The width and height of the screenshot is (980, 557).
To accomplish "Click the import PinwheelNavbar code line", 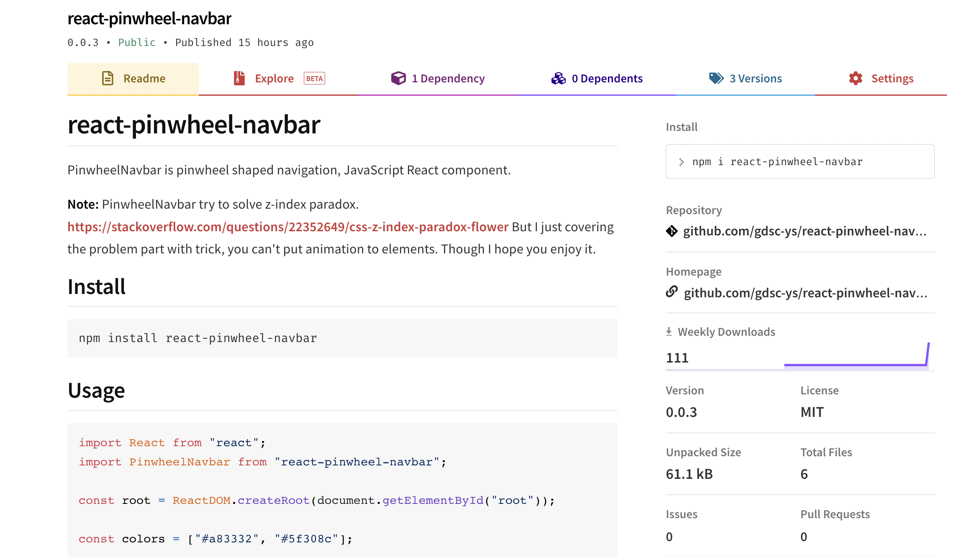I will pyautogui.click(x=263, y=462).
